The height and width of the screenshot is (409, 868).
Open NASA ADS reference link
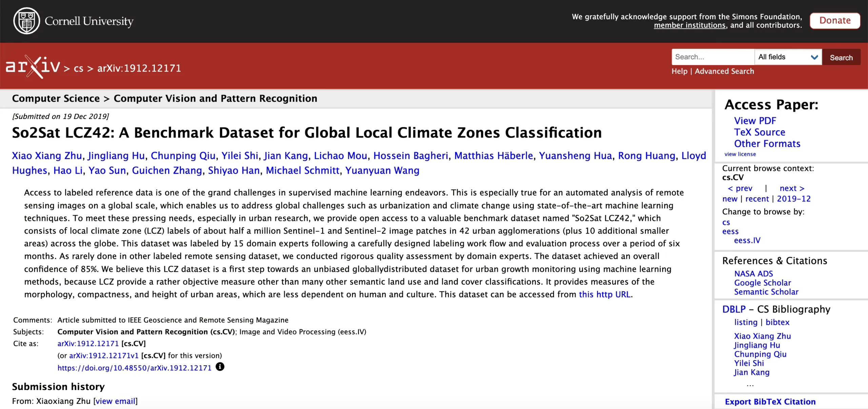753,273
